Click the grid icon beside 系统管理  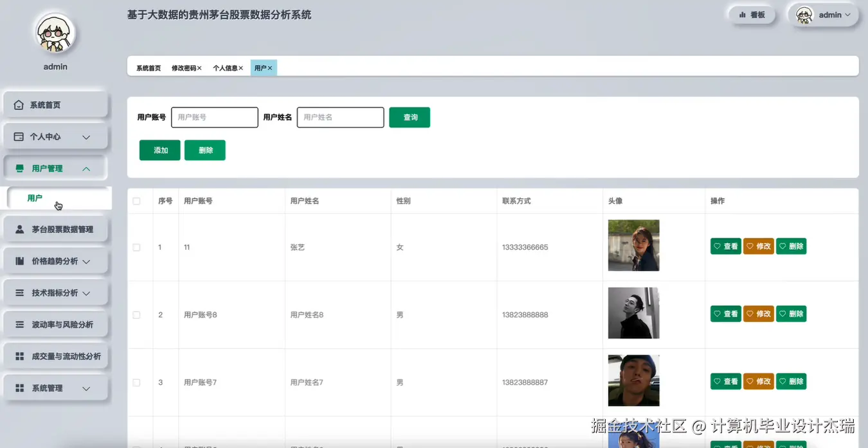coord(19,388)
